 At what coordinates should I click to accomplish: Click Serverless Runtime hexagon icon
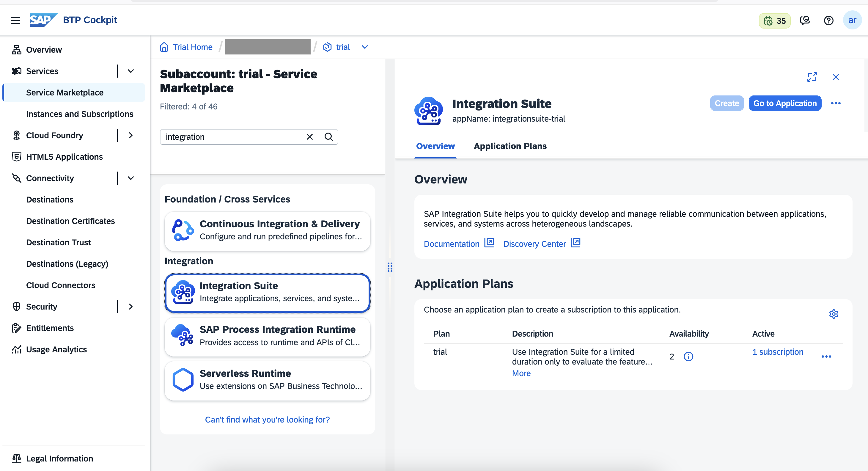click(x=183, y=379)
